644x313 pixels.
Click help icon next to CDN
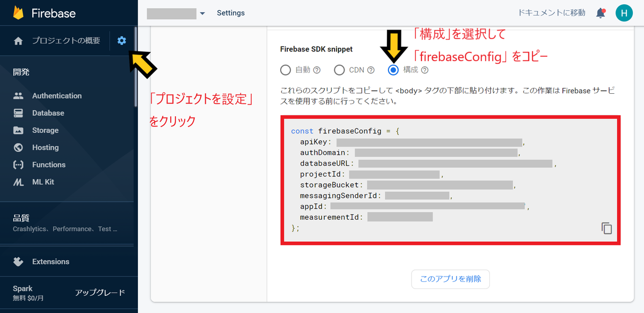(371, 70)
